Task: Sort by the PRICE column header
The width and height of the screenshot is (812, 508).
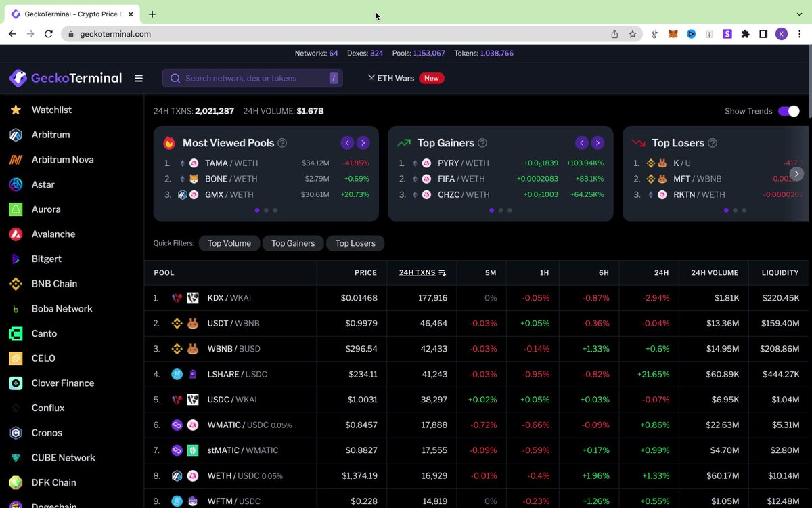Action: (x=365, y=272)
